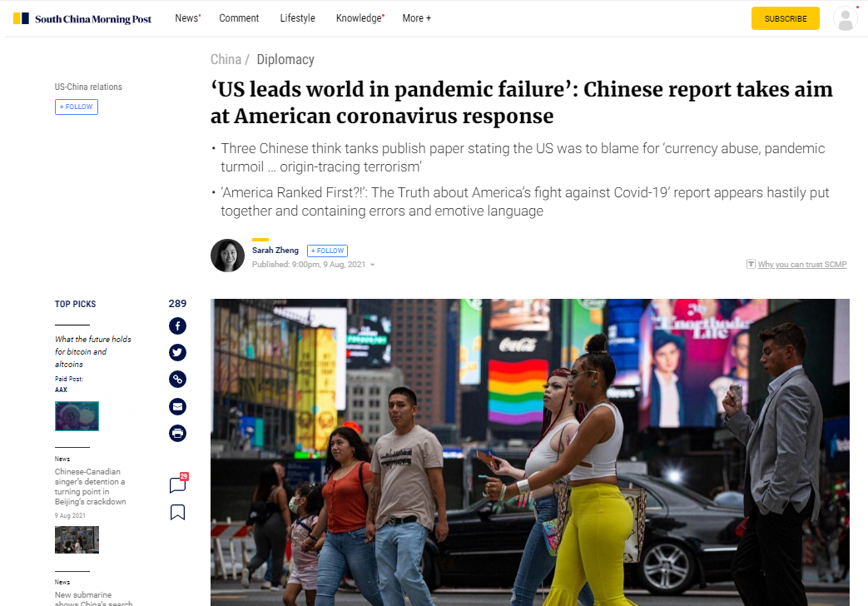Open the Lifestyle menu
Viewport: 868px width, 606px height.
pos(297,18)
